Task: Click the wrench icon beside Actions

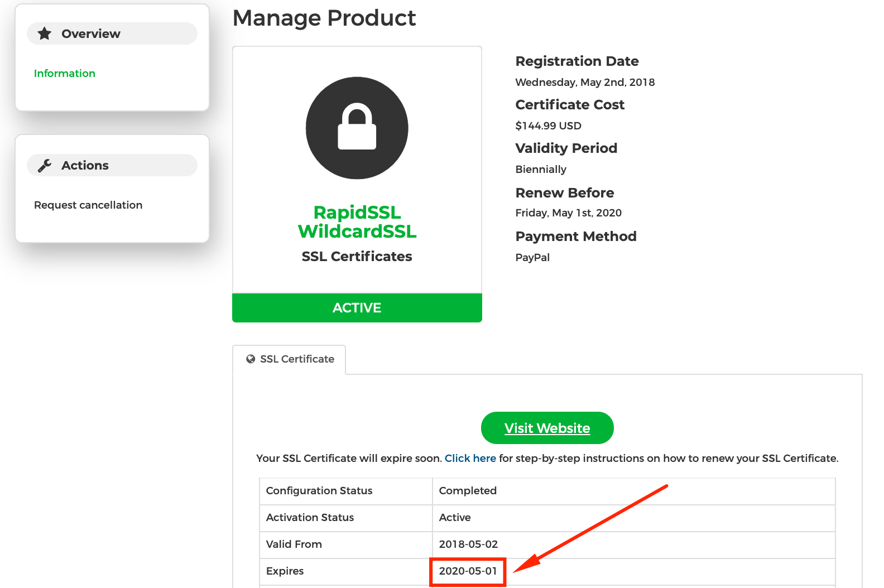Action: 45,165
